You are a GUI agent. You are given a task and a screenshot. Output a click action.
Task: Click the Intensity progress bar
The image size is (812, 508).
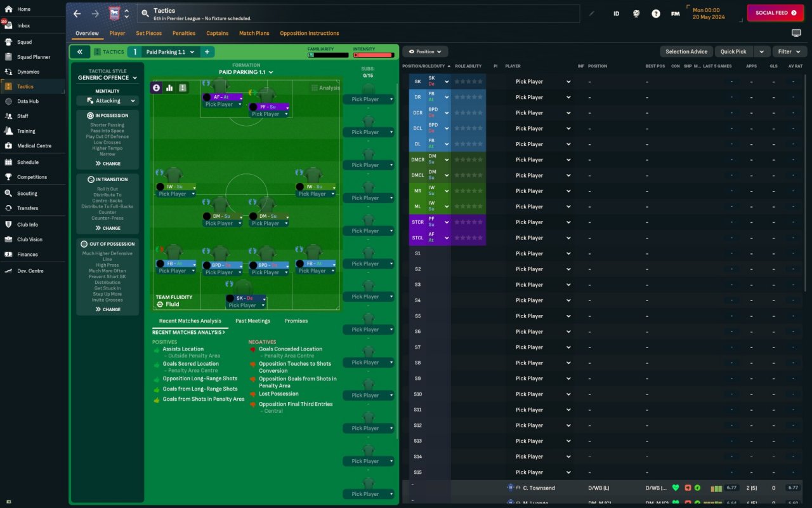click(374, 55)
